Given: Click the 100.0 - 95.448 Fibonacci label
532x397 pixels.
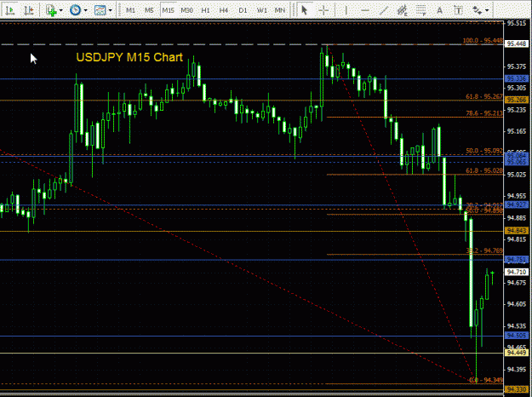Looking at the screenshot, I should point(483,41).
